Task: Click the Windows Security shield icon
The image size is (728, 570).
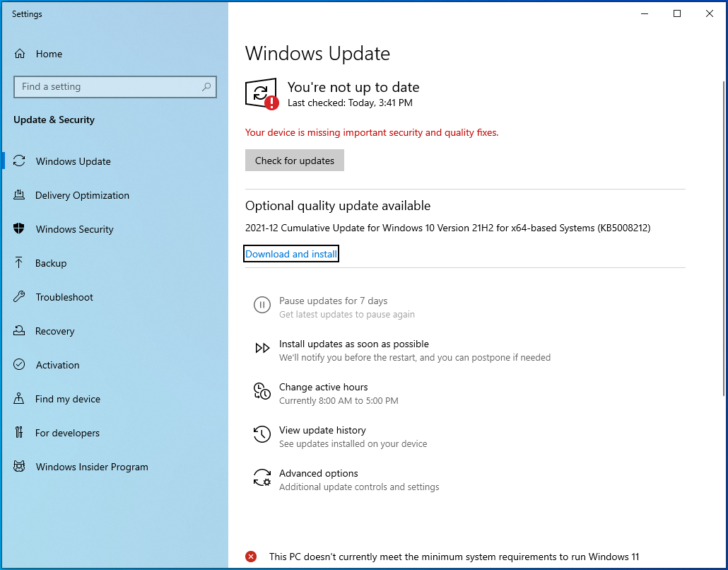Action: point(19,229)
